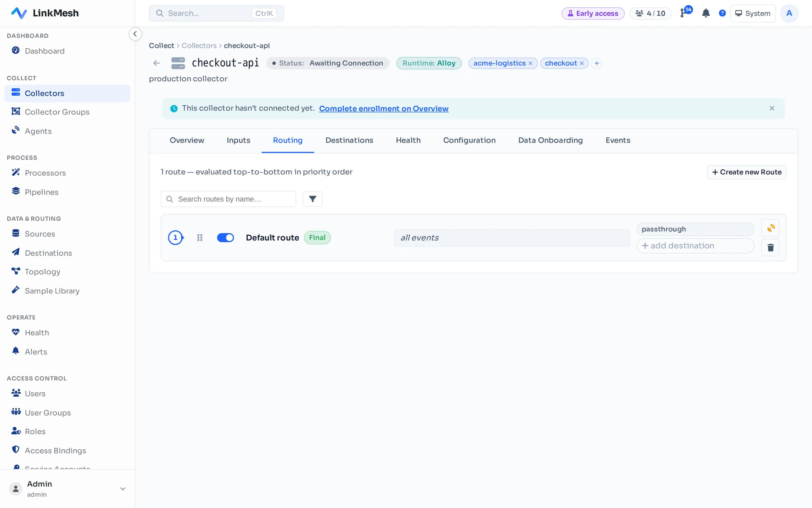Viewport: 812px width, 508px height.
Task: Open Sample Library
Action: coord(67,291)
